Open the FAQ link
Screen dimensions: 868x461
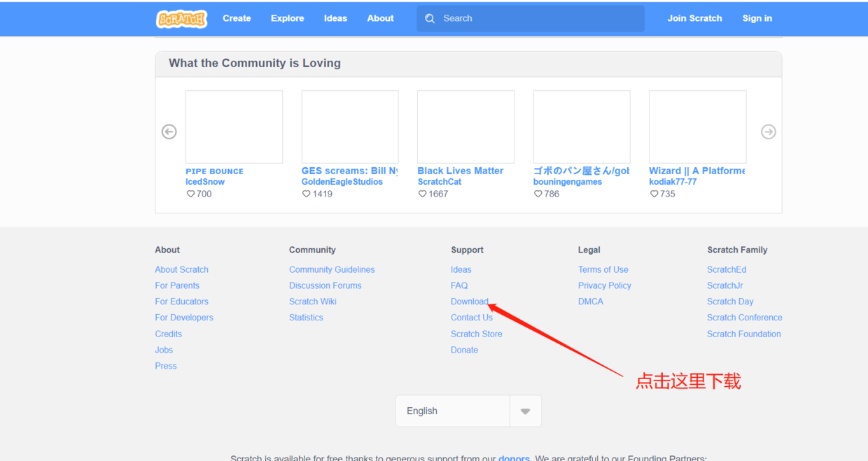pos(459,285)
